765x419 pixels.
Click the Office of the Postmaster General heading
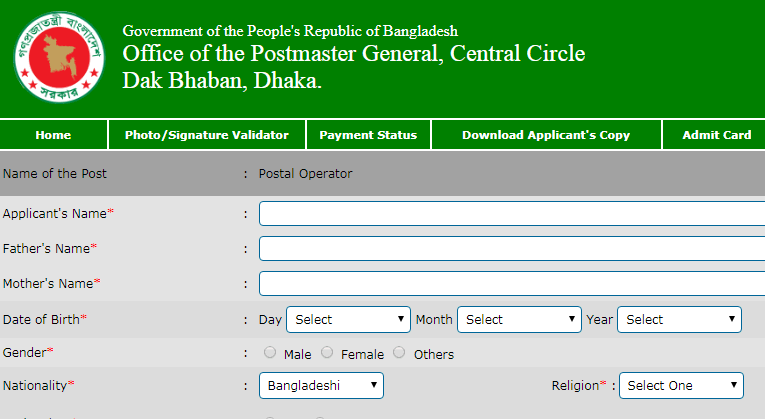(354, 54)
